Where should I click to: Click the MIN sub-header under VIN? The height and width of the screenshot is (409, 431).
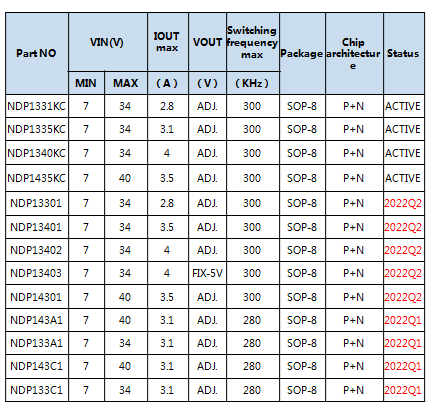tap(86, 83)
